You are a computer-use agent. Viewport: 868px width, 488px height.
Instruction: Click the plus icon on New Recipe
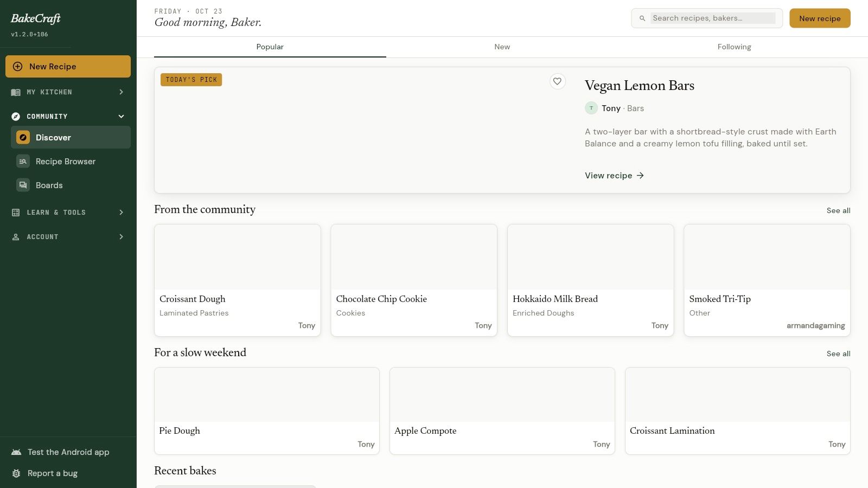[x=17, y=66]
